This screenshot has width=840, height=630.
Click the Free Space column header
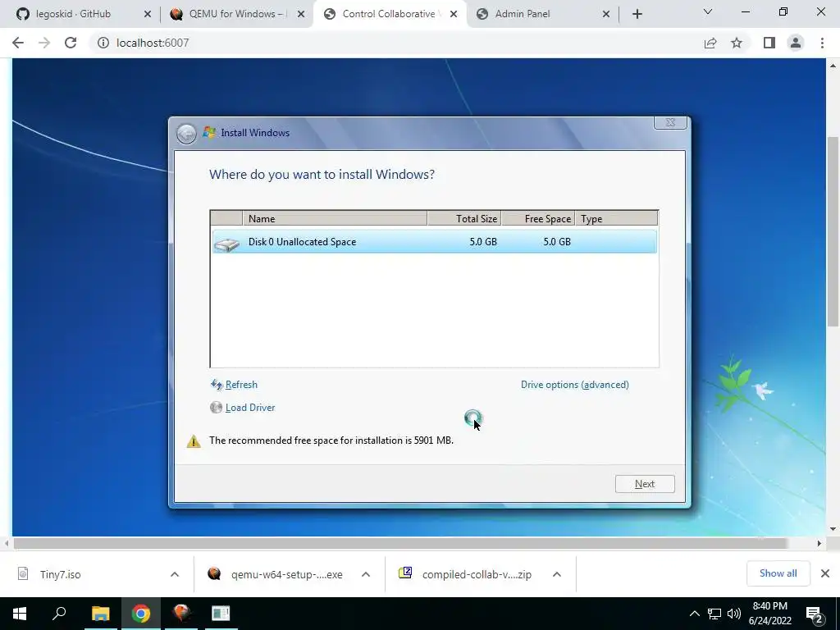(x=538, y=218)
